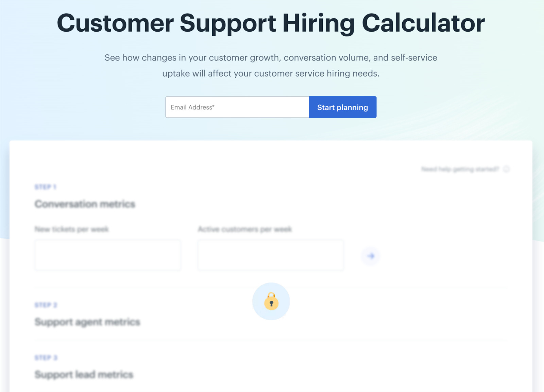Click the Active customers per week field

[x=270, y=255]
